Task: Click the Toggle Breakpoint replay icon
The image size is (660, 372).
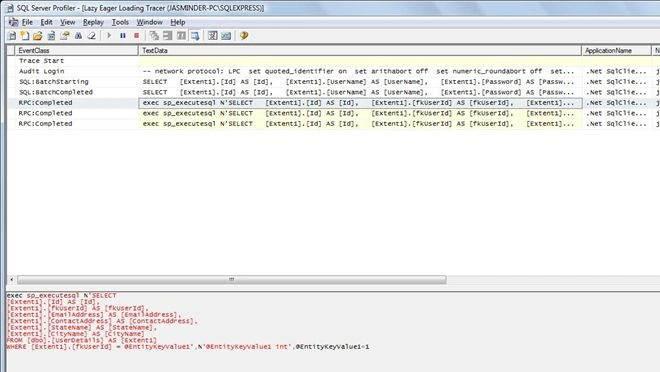Action: pyautogui.click(x=168, y=36)
